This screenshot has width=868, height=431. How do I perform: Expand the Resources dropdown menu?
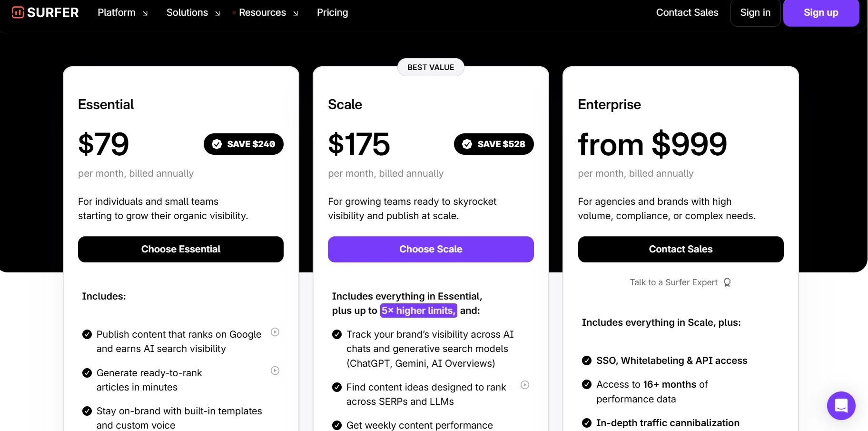[x=268, y=12]
